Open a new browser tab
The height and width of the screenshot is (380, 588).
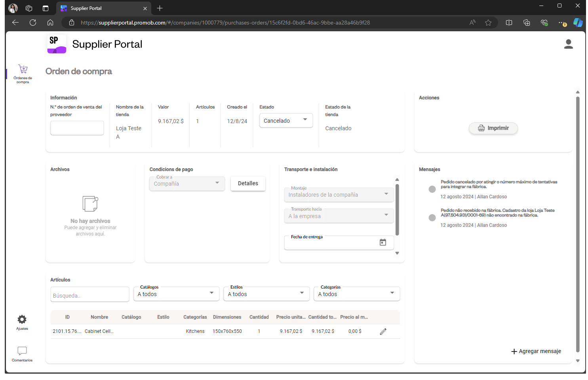point(160,8)
